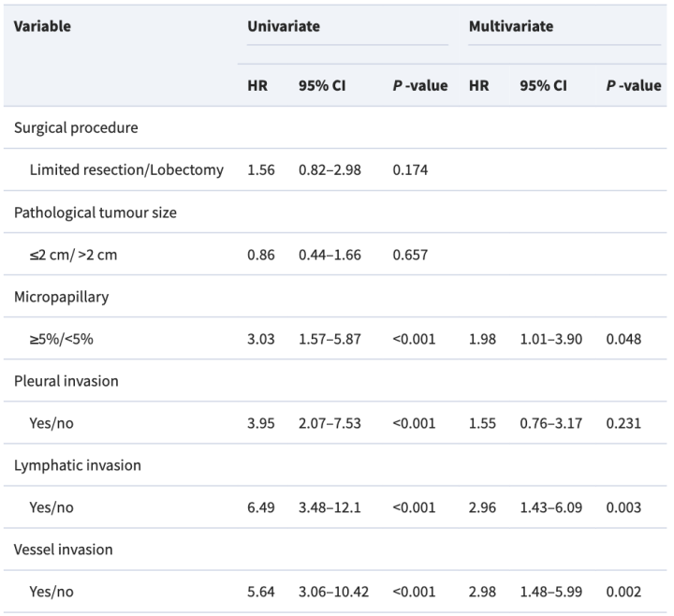Click the multivariate P-value 0.048
The height and width of the screenshot is (616, 674).
pyautogui.click(x=623, y=338)
